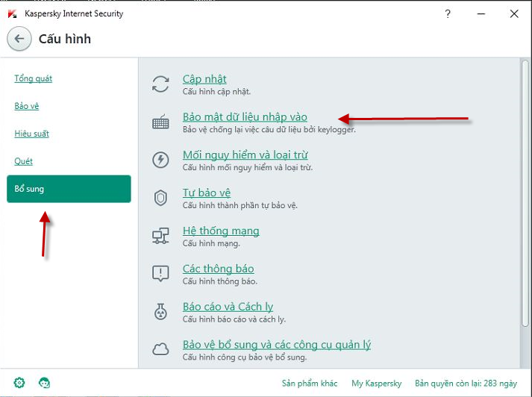Select the Hiệu suất tab
The height and width of the screenshot is (397, 532).
(31, 134)
